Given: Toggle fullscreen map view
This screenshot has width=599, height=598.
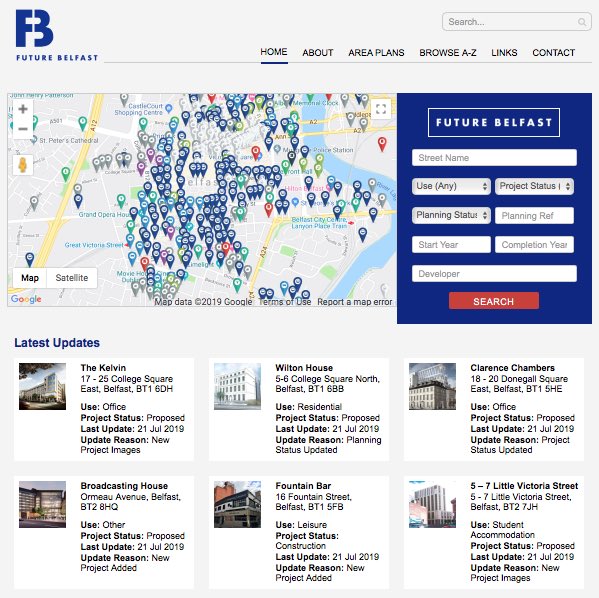Looking at the screenshot, I should pyautogui.click(x=381, y=109).
